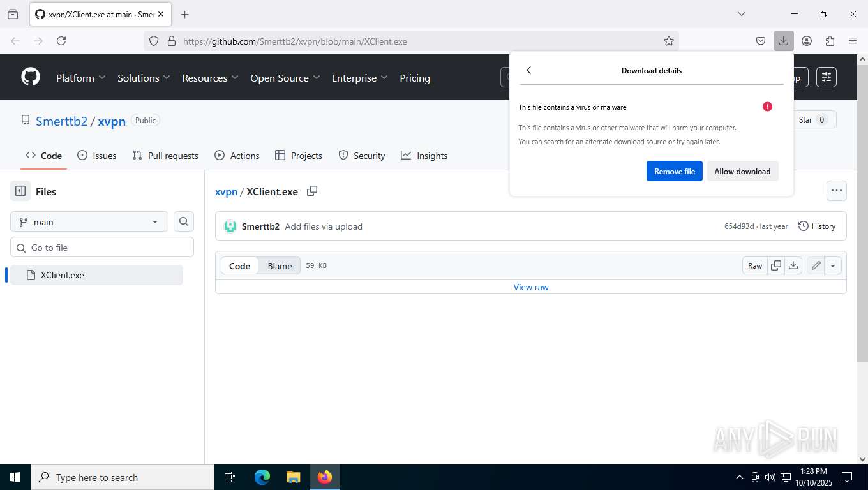Screen dimensions: 868x490
Task: Copy the XClient.exe file path
Action: [x=312, y=191]
